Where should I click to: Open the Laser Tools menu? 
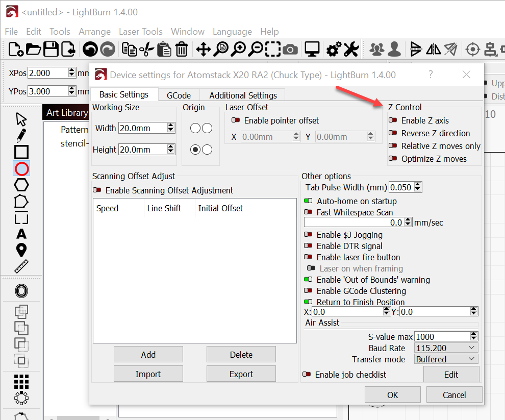[141, 32]
